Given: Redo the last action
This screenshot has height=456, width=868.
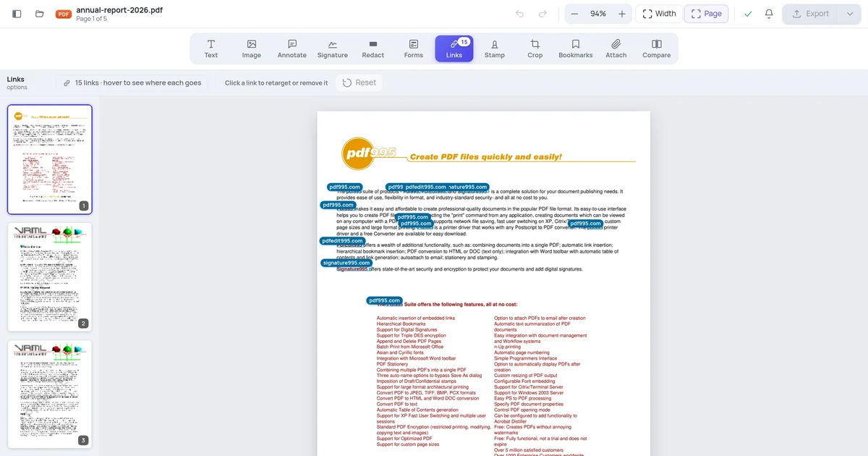Looking at the screenshot, I should tap(542, 14).
